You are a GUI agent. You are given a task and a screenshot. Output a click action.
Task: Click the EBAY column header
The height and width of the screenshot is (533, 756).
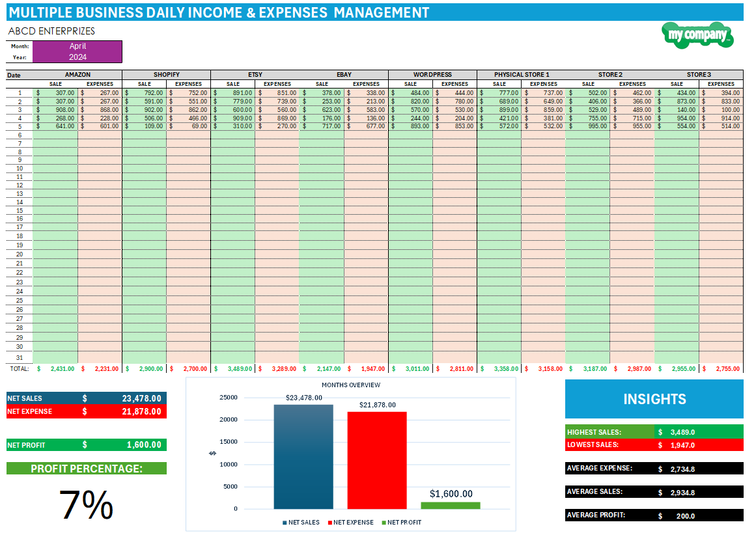[x=344, y=75]
